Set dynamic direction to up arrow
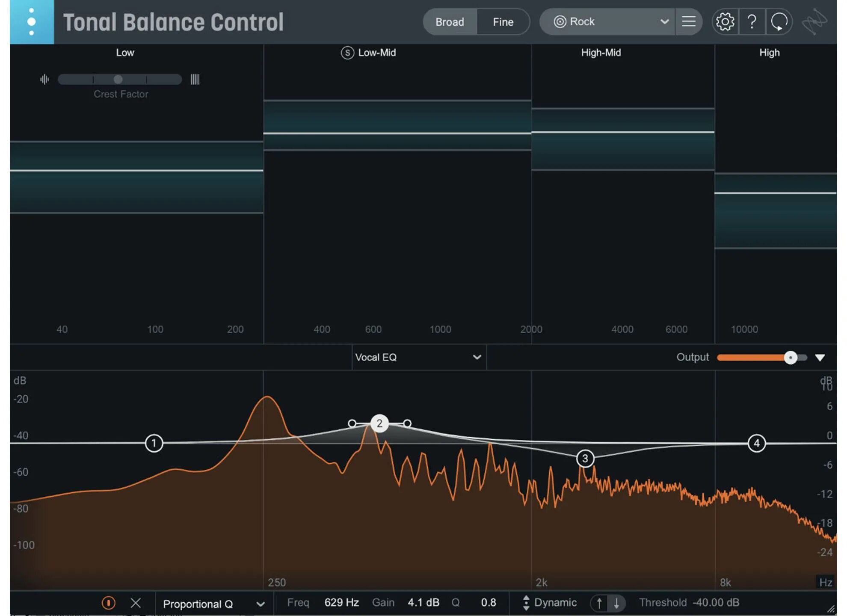The height and width of the screenshot is (616, 847). tap(599, 603)
